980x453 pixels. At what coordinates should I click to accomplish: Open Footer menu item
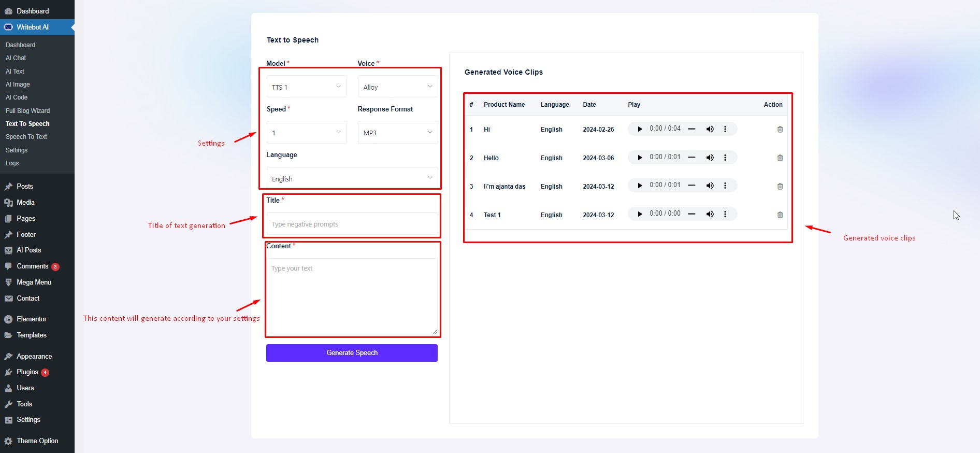[37, 234]
